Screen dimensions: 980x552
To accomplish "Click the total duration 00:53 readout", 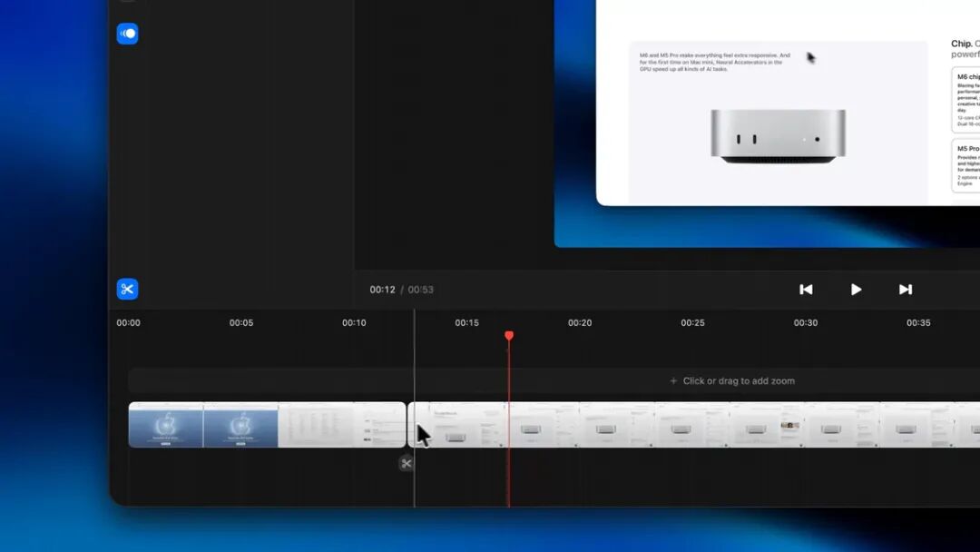I will click(x=421, y=290).
